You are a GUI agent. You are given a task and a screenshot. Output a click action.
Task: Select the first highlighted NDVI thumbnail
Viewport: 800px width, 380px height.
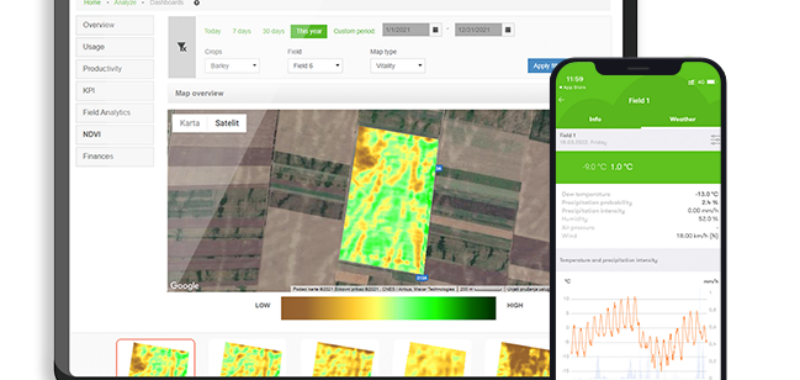tap(156, 358)
